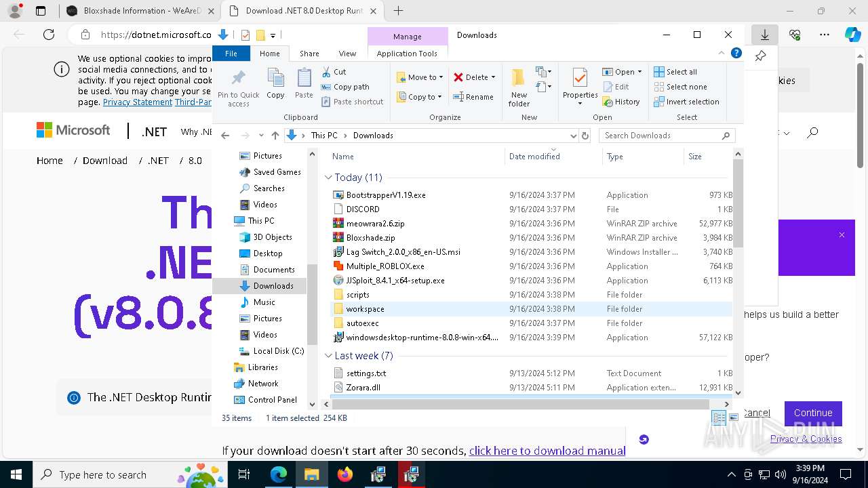Click Download breadcrumb link on webpage

105,161
